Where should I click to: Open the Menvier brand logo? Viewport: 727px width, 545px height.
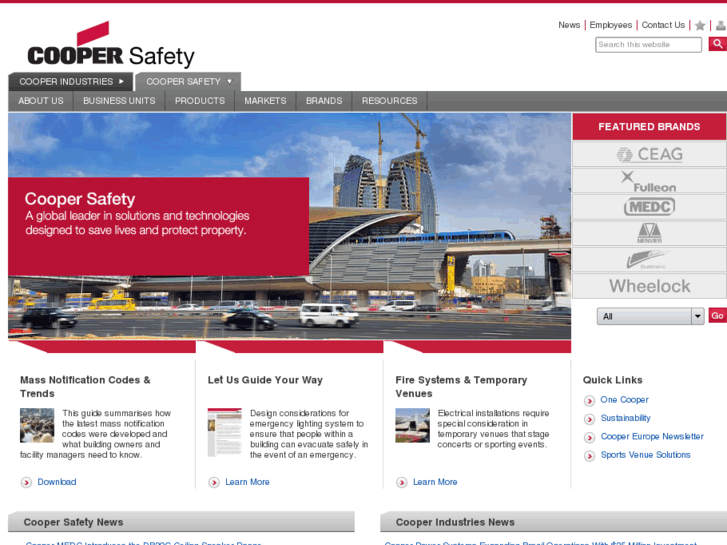[649, 233]
